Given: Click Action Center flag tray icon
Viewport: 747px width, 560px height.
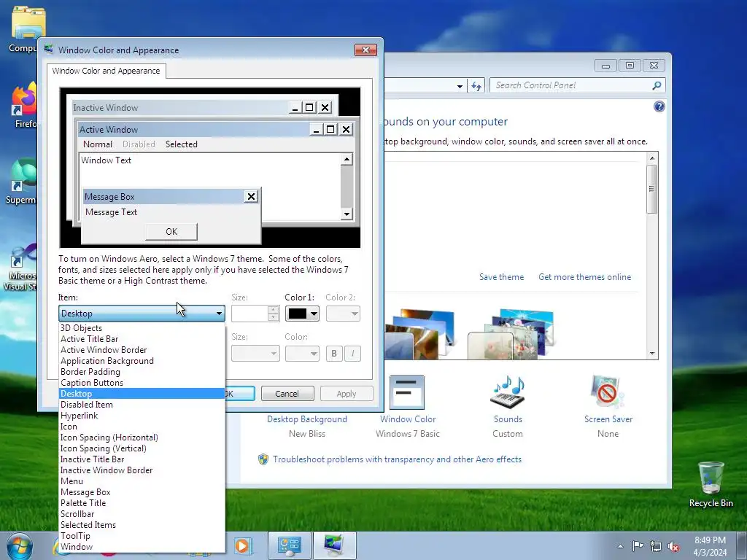Looking at the screenshot, I should coord(638,546).
